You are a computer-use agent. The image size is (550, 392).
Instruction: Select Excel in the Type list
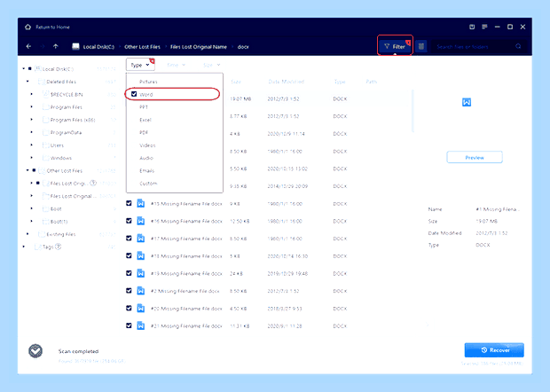pos(145,120)
